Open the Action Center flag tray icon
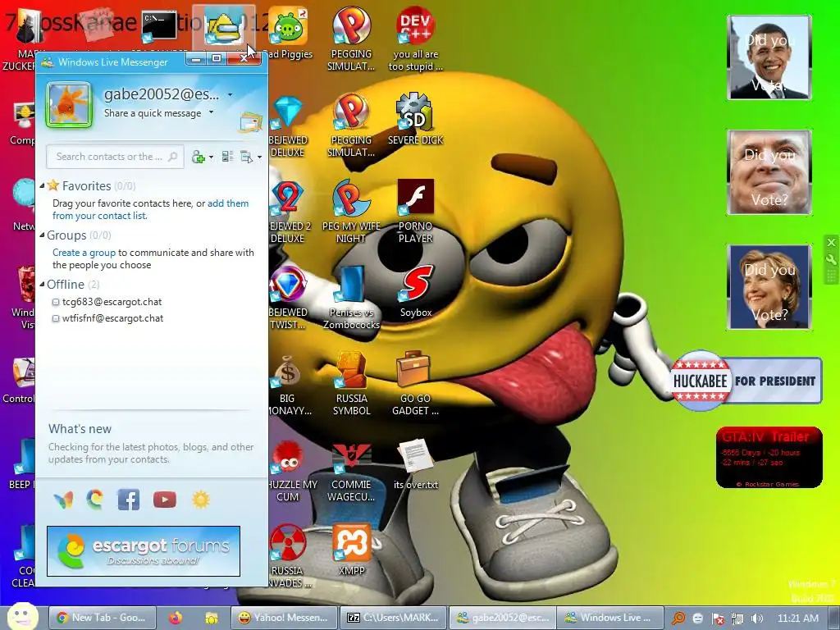 [x=718, y=619]
